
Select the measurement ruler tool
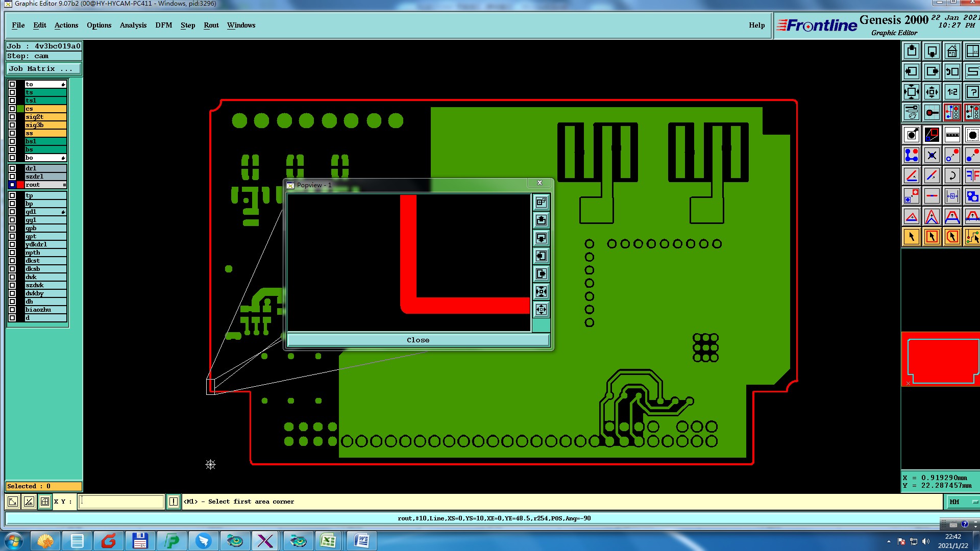pyautogui.click(x=952, y=135)
